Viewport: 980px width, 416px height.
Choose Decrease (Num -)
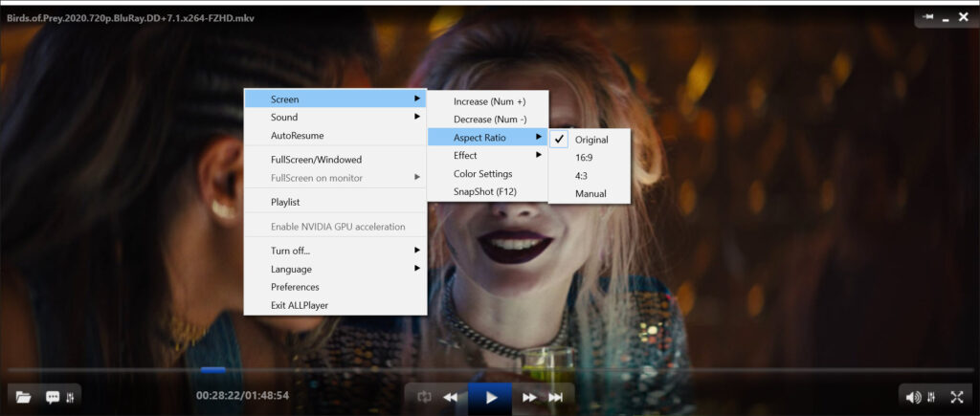[x=487, y=120]
